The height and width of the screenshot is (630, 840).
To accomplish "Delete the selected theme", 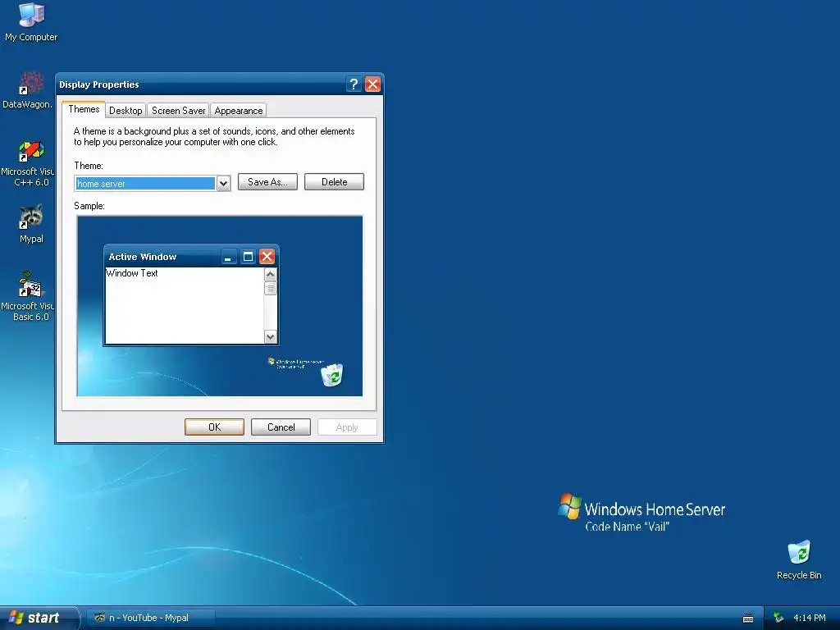I will (x=335, y=182).
